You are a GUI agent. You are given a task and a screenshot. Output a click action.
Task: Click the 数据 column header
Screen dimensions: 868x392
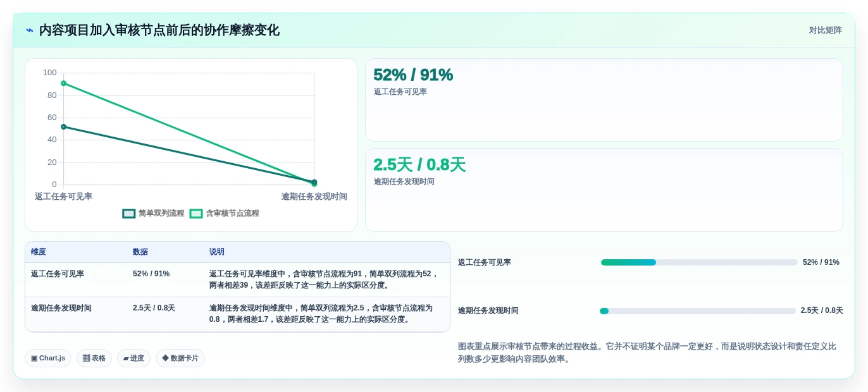point(140,252)
